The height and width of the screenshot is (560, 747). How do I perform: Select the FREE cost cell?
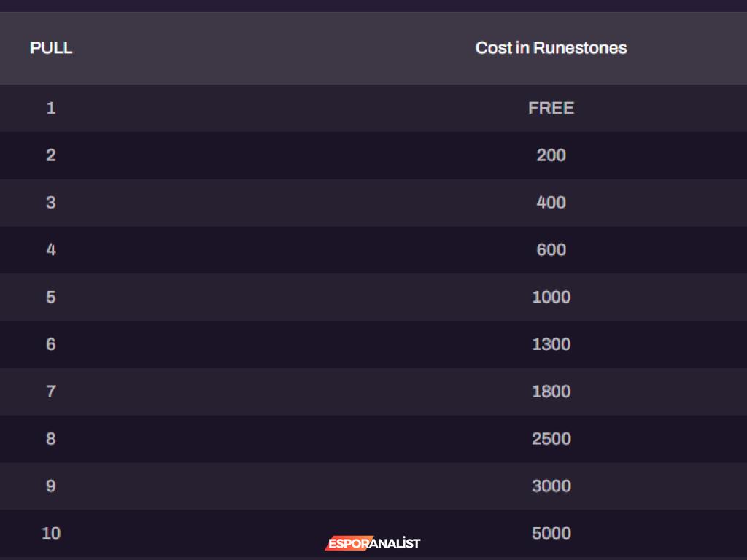[551, 108]
